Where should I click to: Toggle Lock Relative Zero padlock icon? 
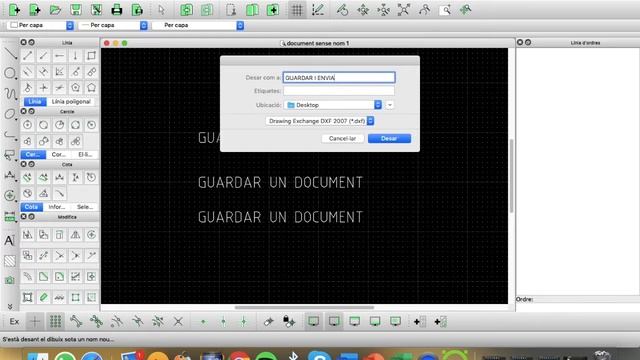pyautogui.click(x=289, y=322)
